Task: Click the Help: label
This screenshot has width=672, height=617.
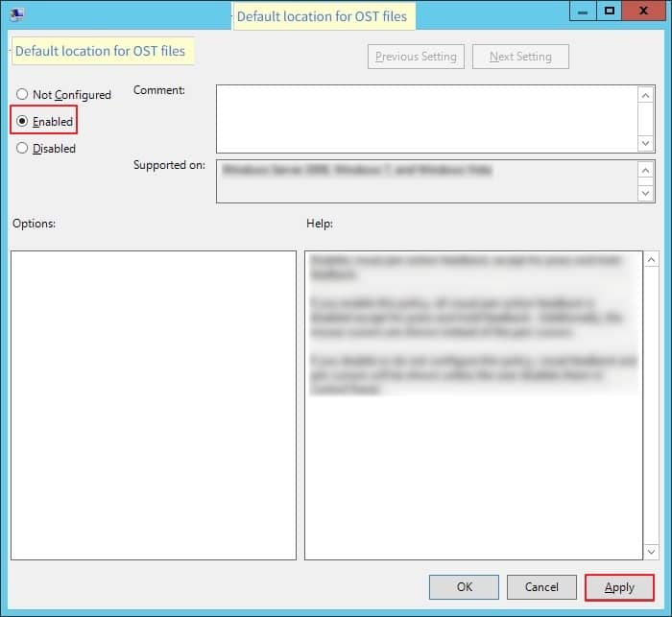Action: coord(320,224)
